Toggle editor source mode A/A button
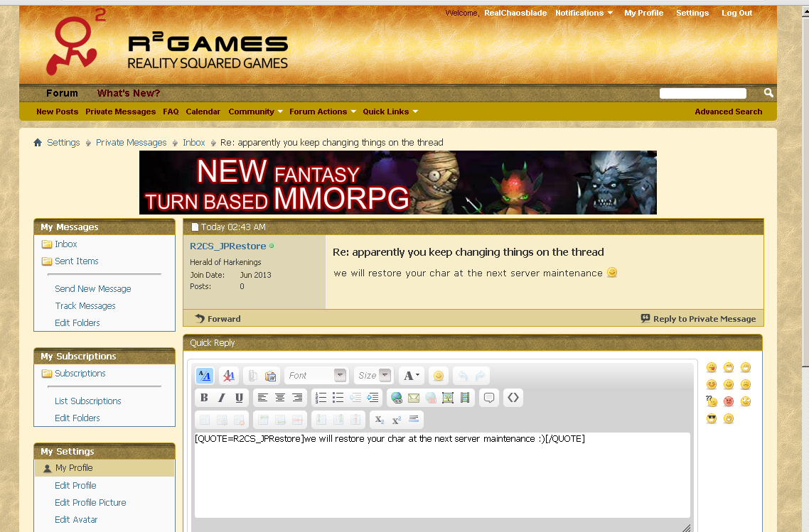This screenshot has height=532, width=809. point(204,376)
